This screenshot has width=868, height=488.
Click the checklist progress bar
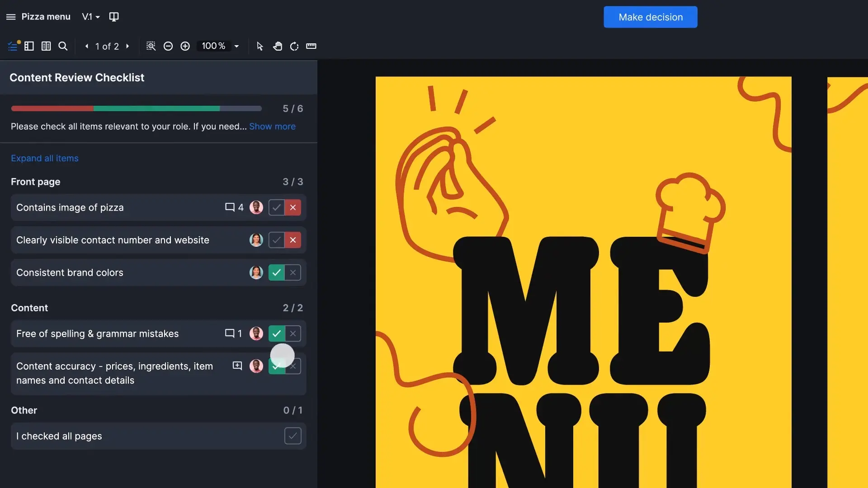click(x=136, y=108)
